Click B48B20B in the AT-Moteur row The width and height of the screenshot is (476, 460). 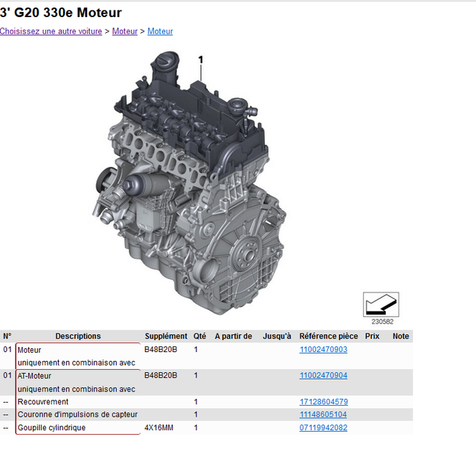click(161, 376)
